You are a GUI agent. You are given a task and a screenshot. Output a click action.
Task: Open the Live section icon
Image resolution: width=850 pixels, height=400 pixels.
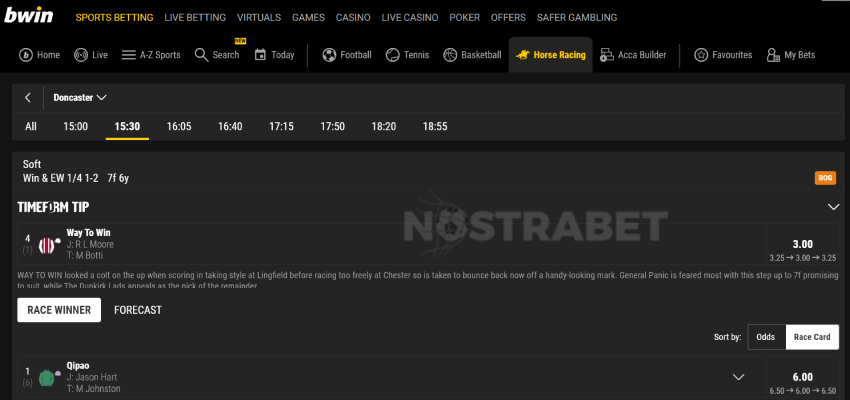pyautogui.click(x=81, y=55)
